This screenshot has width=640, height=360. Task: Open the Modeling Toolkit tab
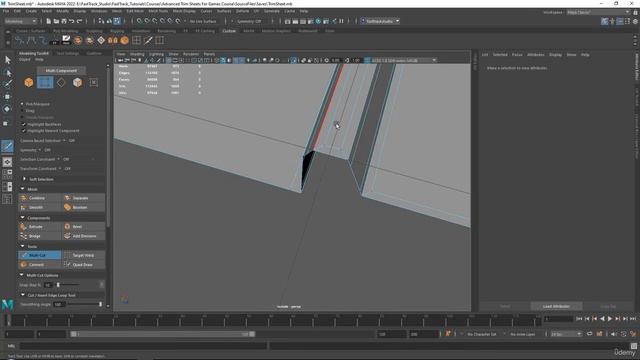click(x=33, y=53)
